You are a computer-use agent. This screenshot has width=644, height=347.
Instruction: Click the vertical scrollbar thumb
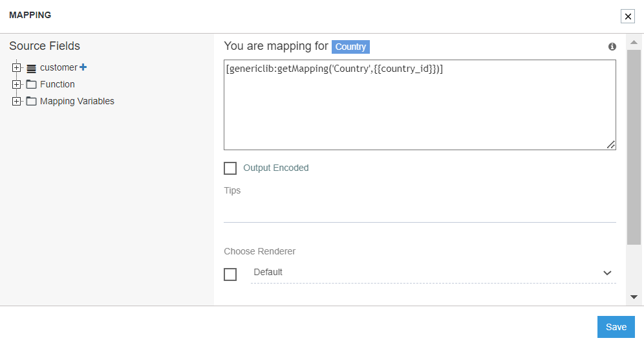[x=634, y=146]
